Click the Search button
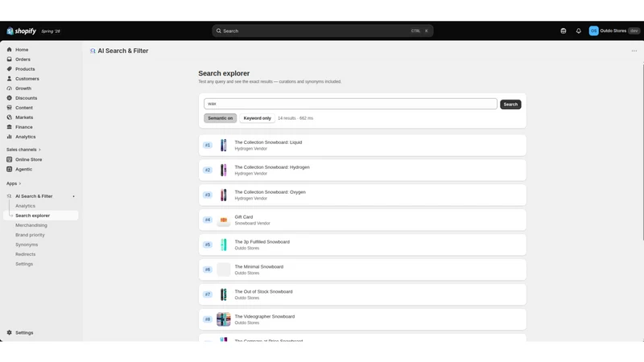 [510, 105]
